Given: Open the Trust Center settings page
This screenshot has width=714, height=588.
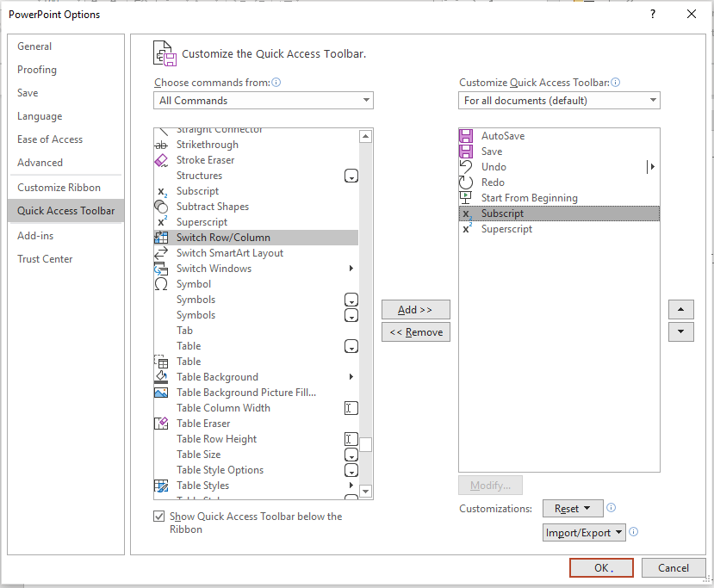Looking at the screenshot, I should point(45,258).
